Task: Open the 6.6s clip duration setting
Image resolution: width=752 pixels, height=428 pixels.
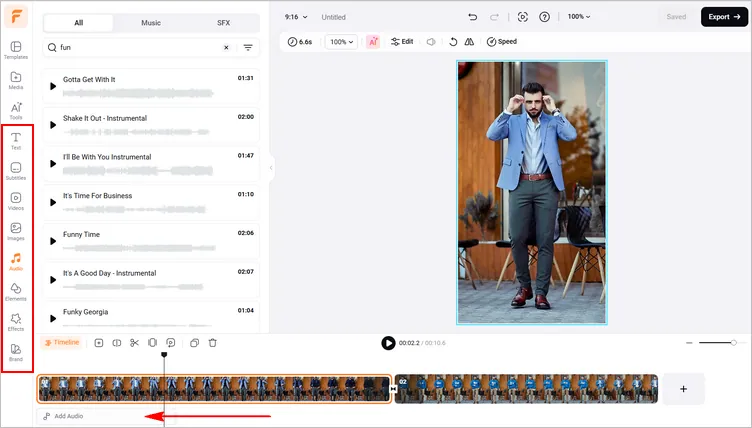Action: pos(300,42)
